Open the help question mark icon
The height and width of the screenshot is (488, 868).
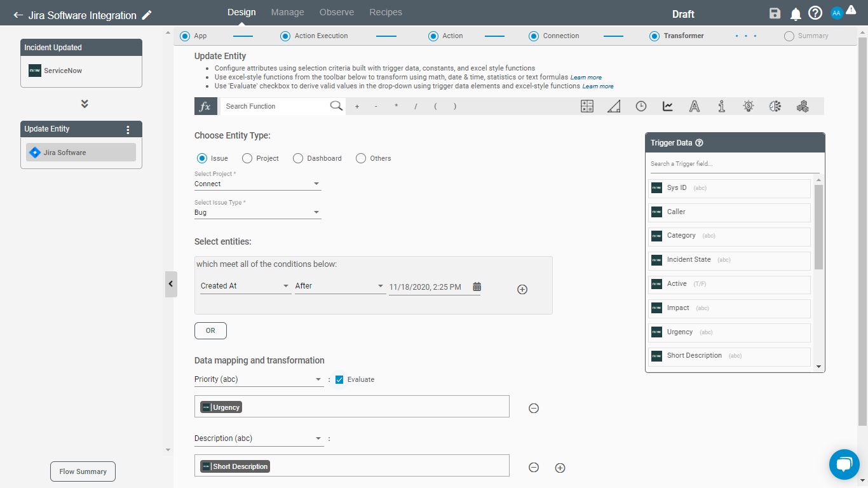click(x=815, y=13)
